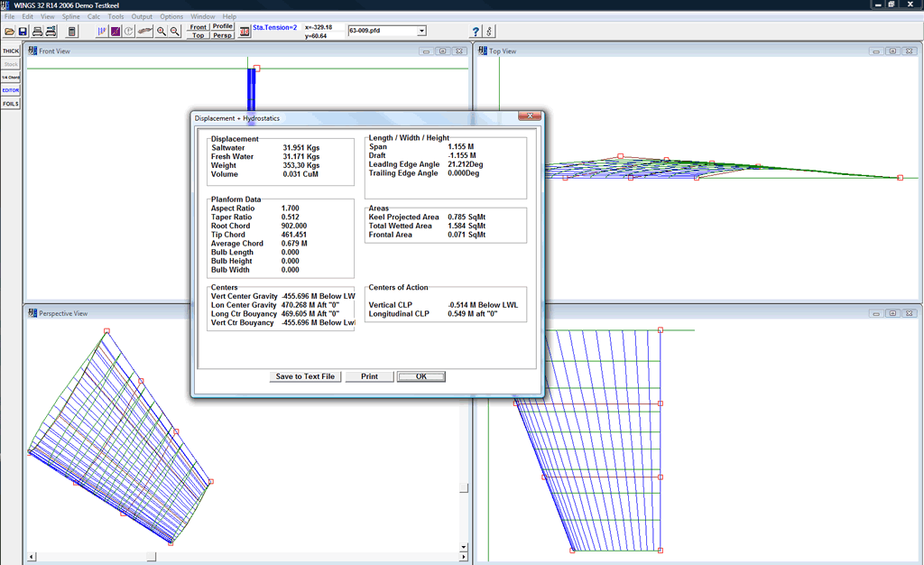Click the Open file folder icon
Screen dimensions: 924x565
[9, 32]
